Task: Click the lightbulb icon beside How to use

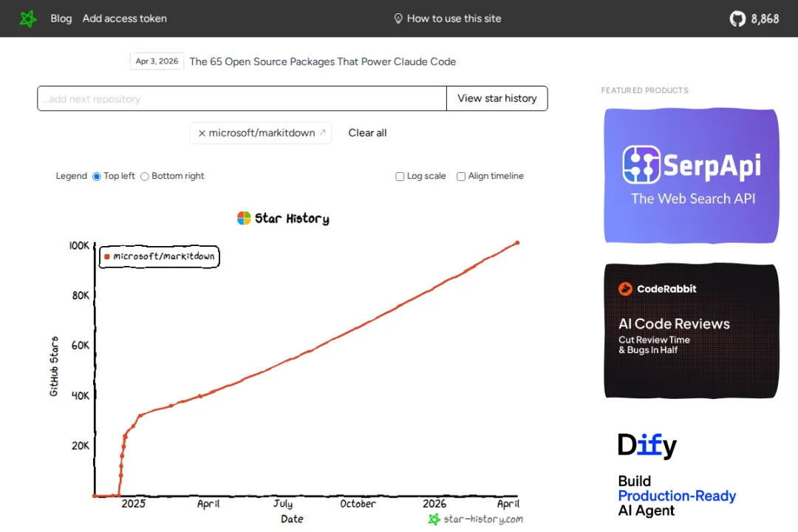Action: (398, 18)
